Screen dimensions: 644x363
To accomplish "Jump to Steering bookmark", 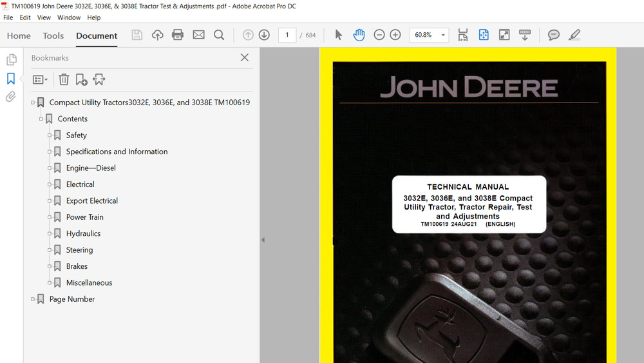I will [x=79, y=250].
